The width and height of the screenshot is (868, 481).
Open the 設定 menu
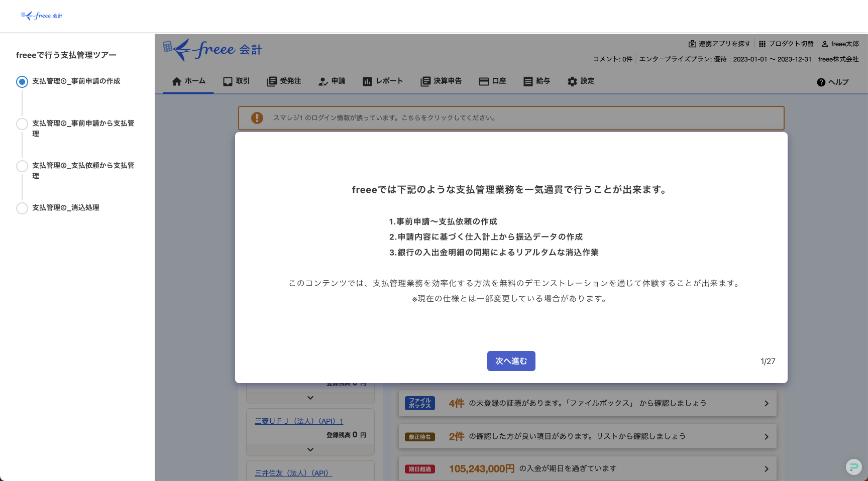(x=581, y=81)
